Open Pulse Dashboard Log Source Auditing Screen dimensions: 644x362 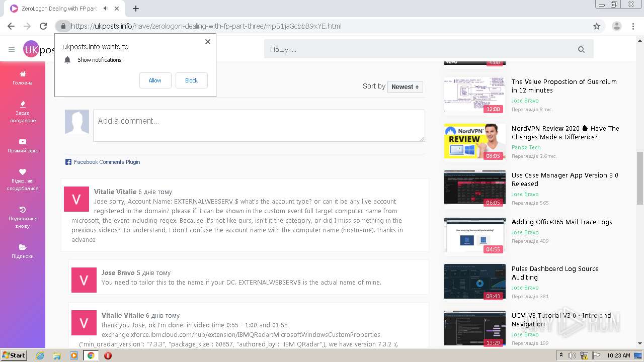pos(555,273)
